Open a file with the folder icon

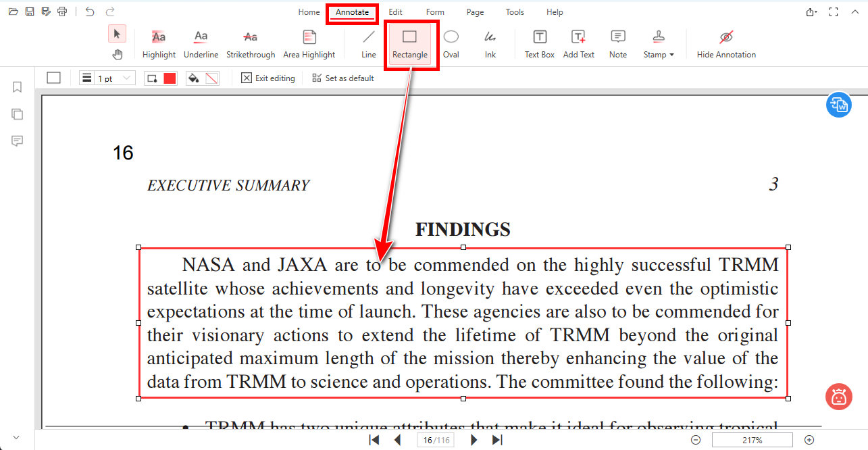(x=12, y=11)
